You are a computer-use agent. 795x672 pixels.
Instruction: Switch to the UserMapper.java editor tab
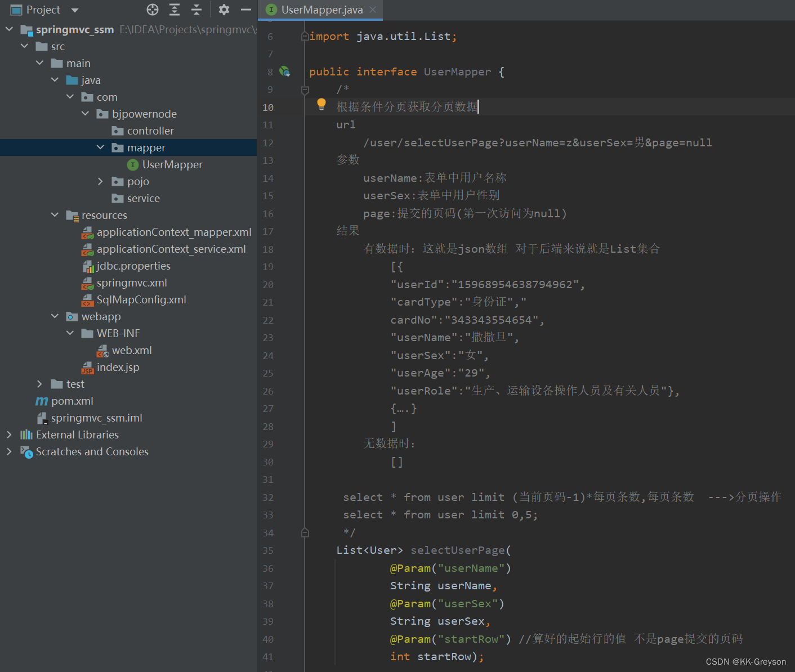coord(321,10)
